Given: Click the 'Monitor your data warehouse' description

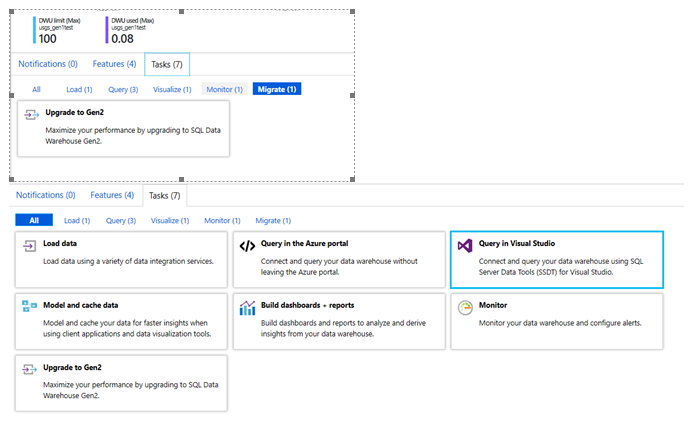Looking at the screenshot, I should [560, 323].
